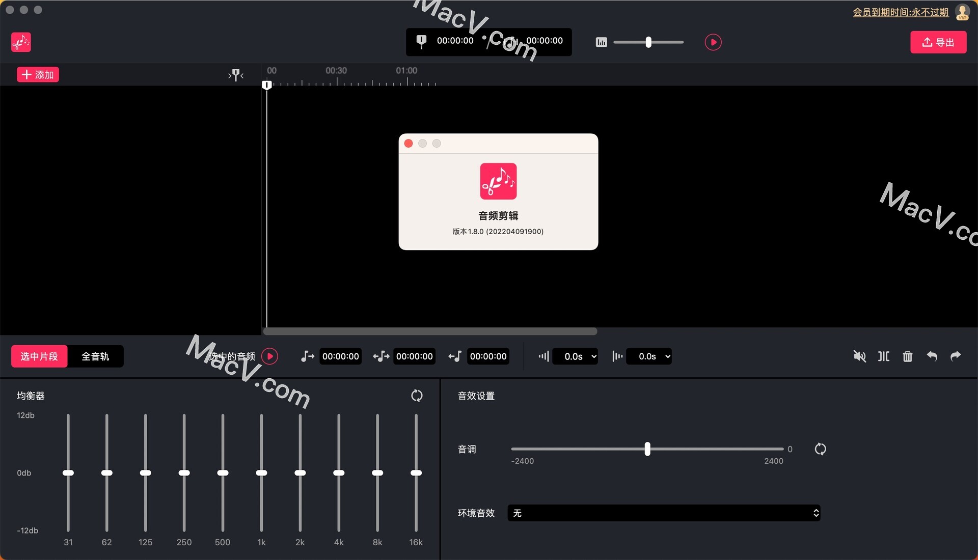Screen dimensions: 978x560
Task: Click the 01:00 timeline ruler label
Action: (406, 71)
